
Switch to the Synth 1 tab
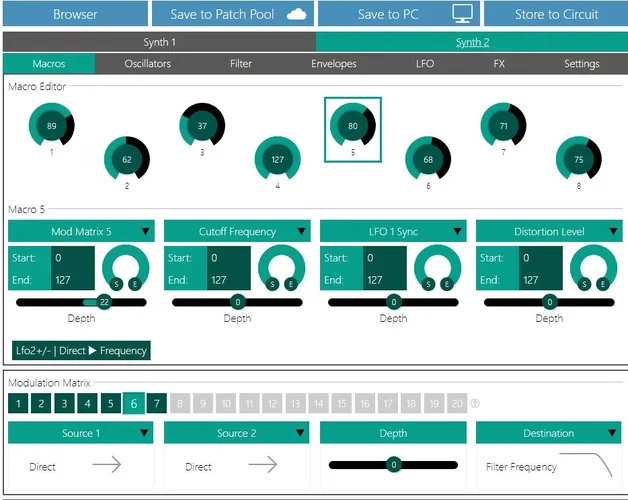pyautogui.click(x=159, y=42)
